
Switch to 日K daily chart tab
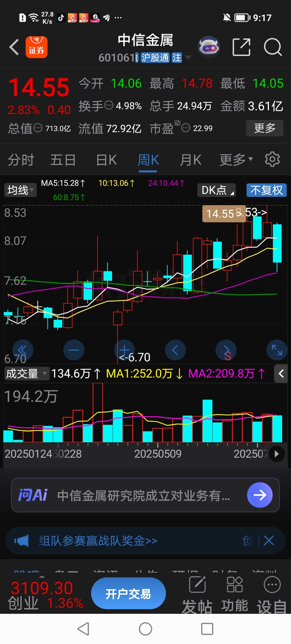[106, 160]
